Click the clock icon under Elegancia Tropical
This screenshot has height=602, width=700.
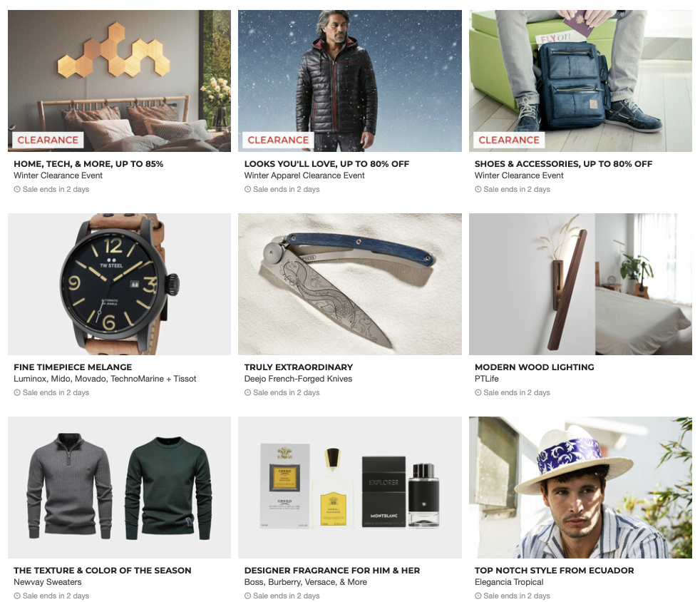478,596
